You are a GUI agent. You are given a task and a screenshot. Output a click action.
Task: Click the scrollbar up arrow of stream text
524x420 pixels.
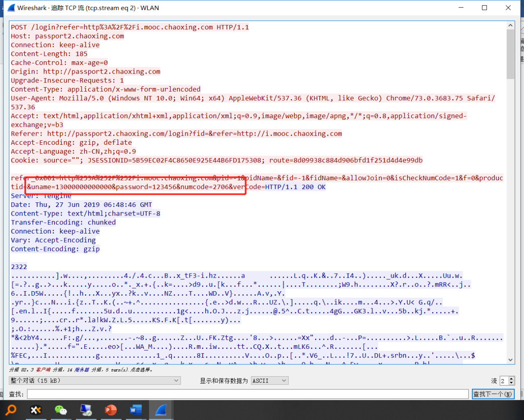510,25
